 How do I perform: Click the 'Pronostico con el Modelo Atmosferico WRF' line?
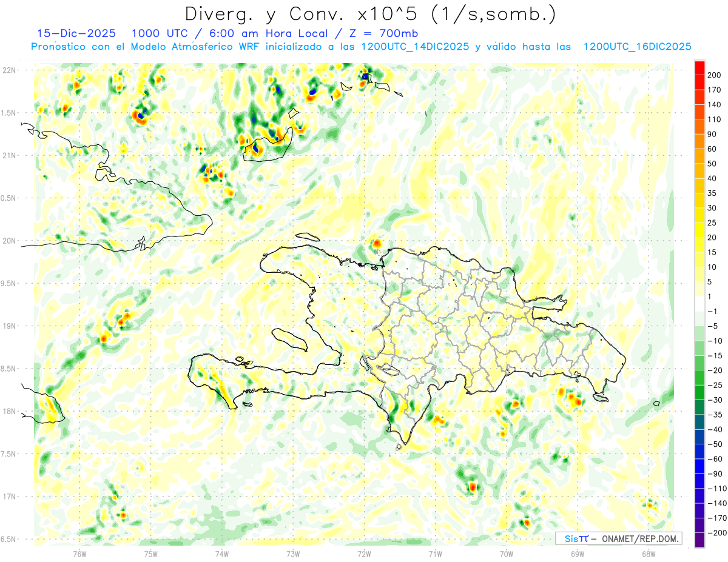[x=146, y=47]
